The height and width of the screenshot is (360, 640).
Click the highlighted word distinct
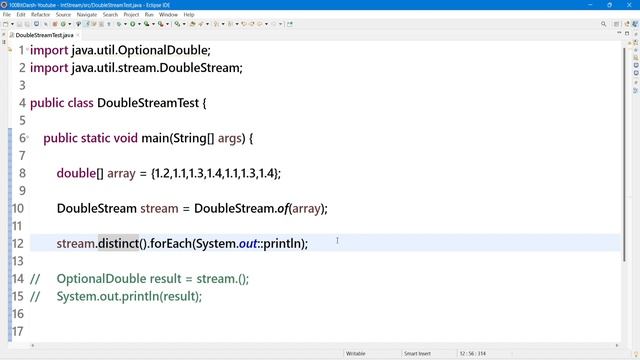118,243
